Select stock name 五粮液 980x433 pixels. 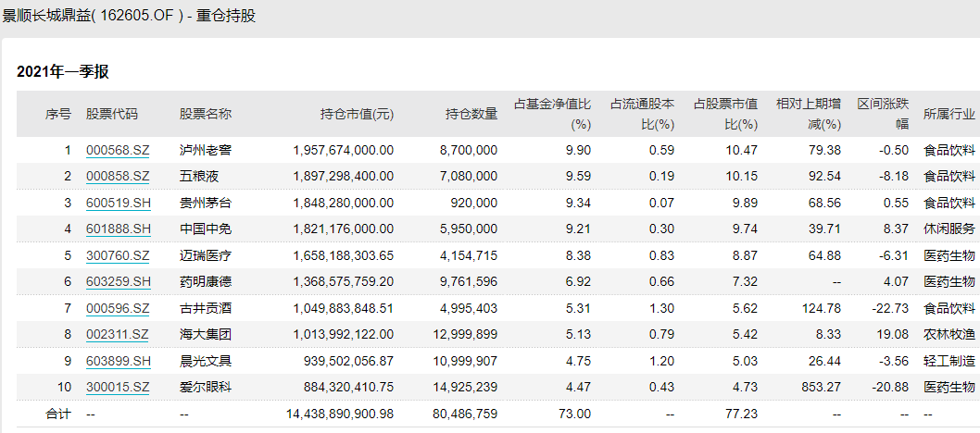(199, 177)
